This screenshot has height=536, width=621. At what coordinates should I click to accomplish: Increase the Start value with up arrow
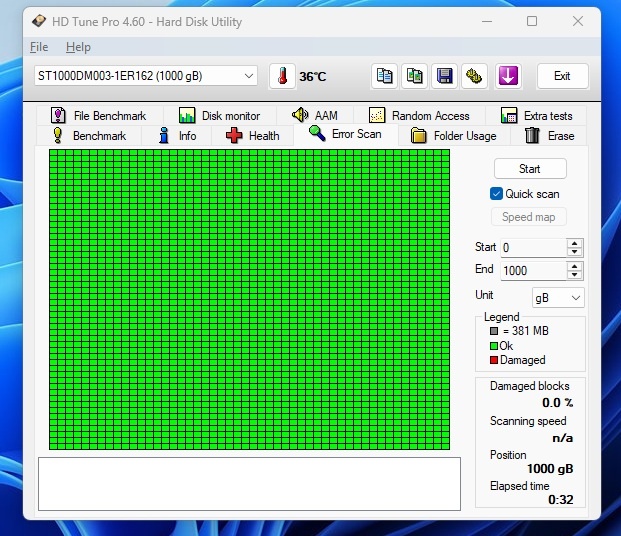click(575, 243)
